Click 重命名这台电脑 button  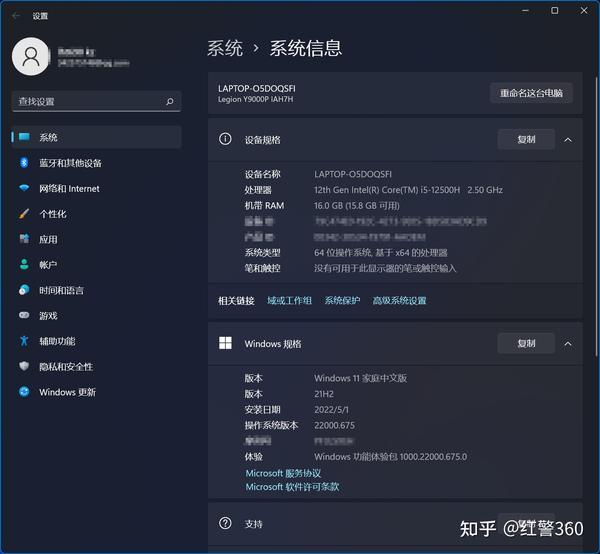[531, 93]
